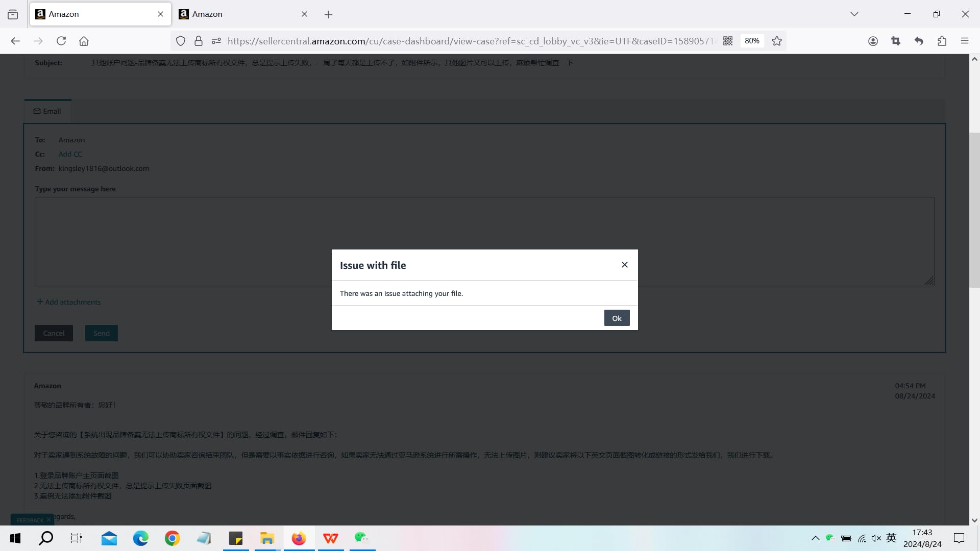
Task: Open the extensions puzzle icon
Action: coord(942,41)
